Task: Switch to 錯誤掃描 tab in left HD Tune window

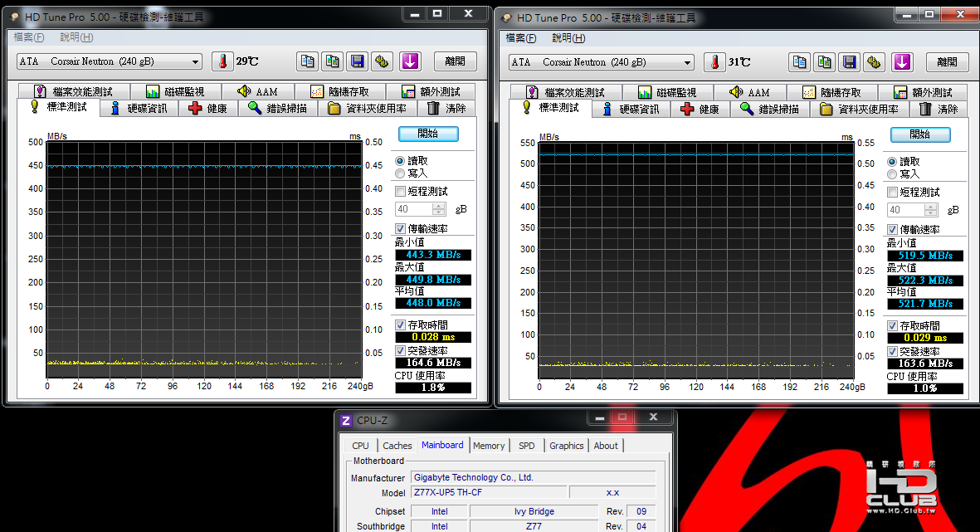Action: [x=277, y=108]
